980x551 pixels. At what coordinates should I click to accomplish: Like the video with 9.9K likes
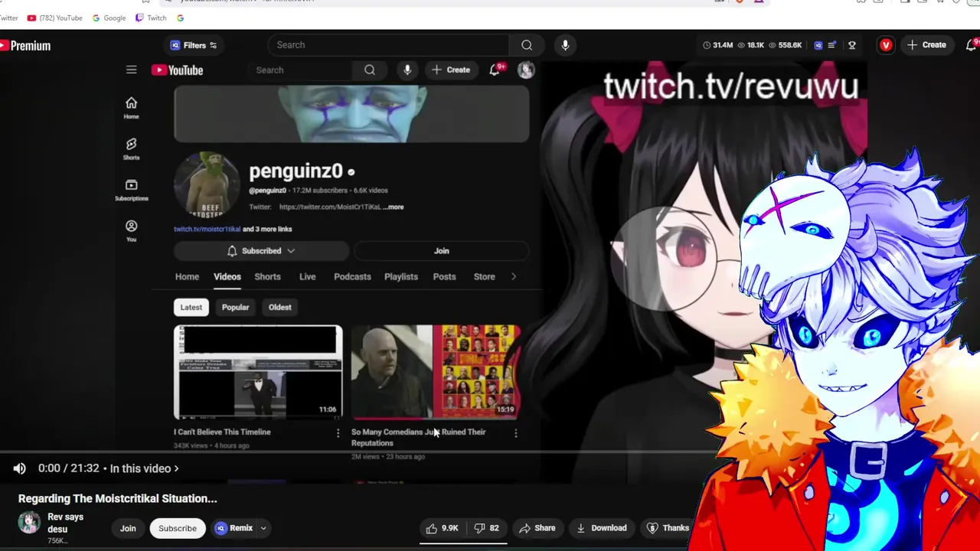(x=442, y=528)
